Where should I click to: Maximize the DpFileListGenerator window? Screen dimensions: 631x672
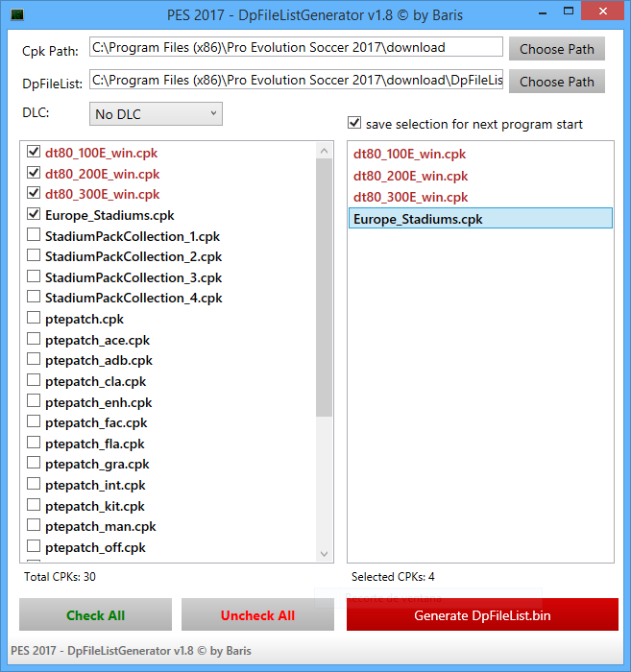click(x=569, y=12)
